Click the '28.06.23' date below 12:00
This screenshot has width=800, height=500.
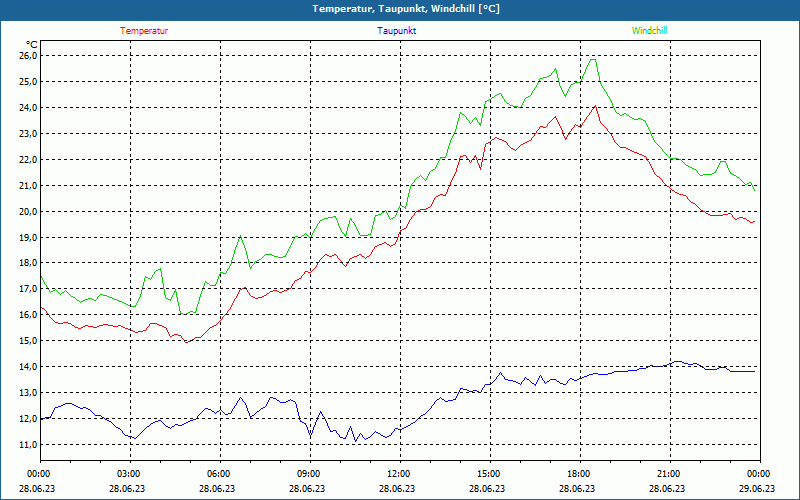(396, 488)
